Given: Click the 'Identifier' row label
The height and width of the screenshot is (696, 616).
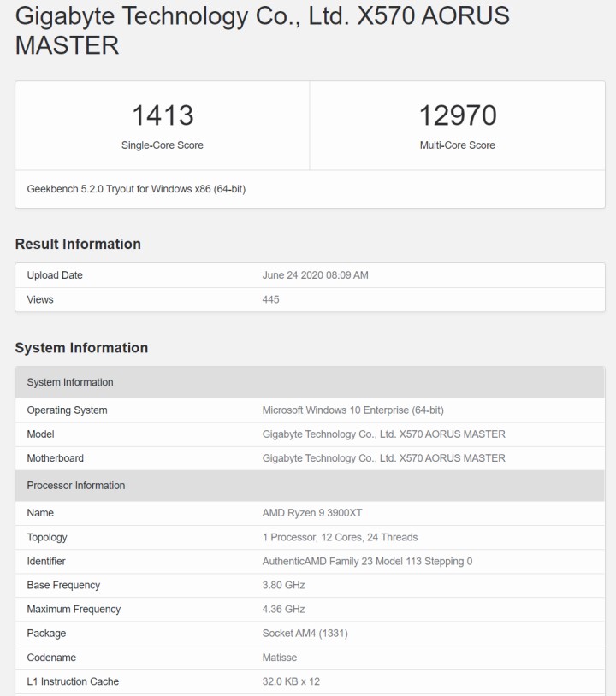Looking at the screenshot, I should (45, 562).
